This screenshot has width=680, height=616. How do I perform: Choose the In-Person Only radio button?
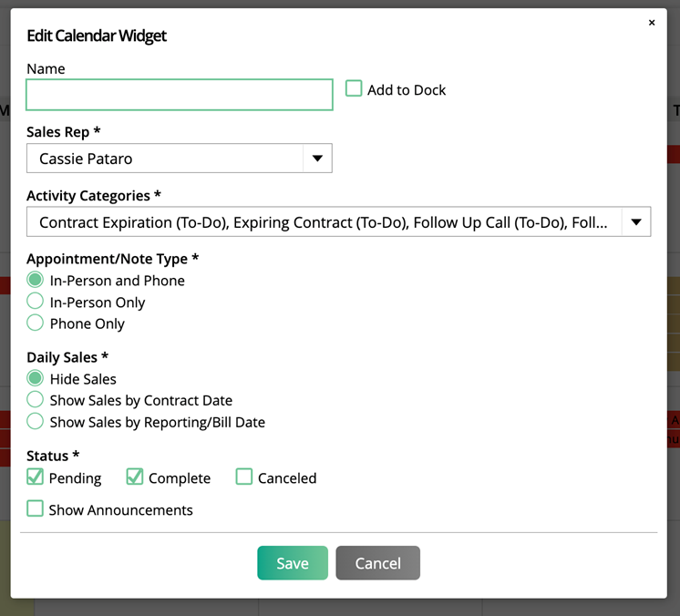[36, 302]
